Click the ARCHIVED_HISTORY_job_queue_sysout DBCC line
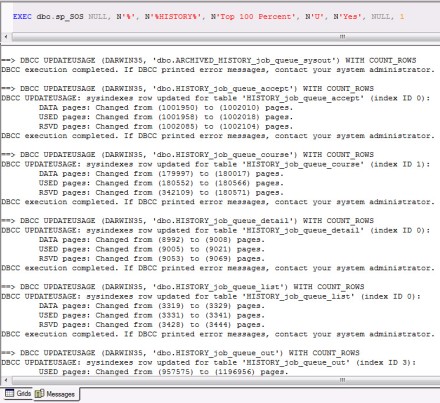This screenshot has width=440, height=403. [209, 60]
